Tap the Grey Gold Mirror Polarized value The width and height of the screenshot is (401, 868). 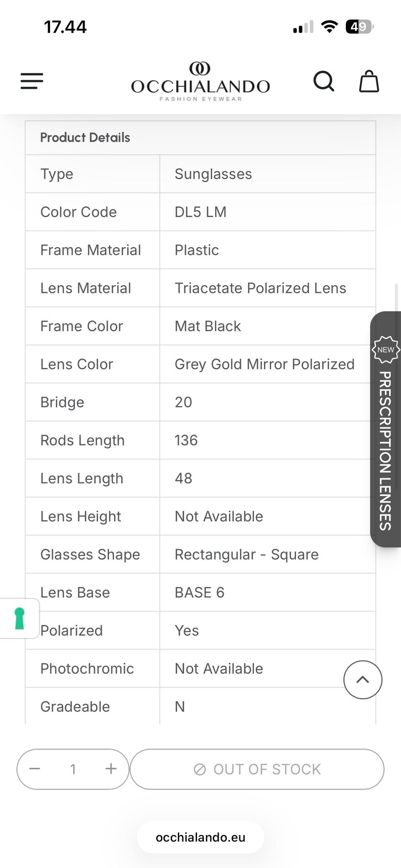pyautogui.click(x=264, y=364)
